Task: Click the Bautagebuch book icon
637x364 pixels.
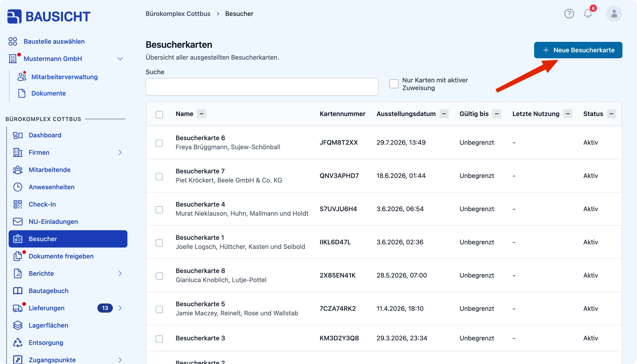Action: coord(18,291)
